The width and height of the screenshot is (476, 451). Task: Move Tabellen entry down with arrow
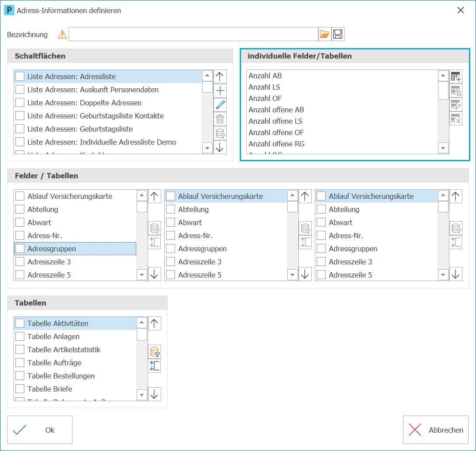coord(154,394)
